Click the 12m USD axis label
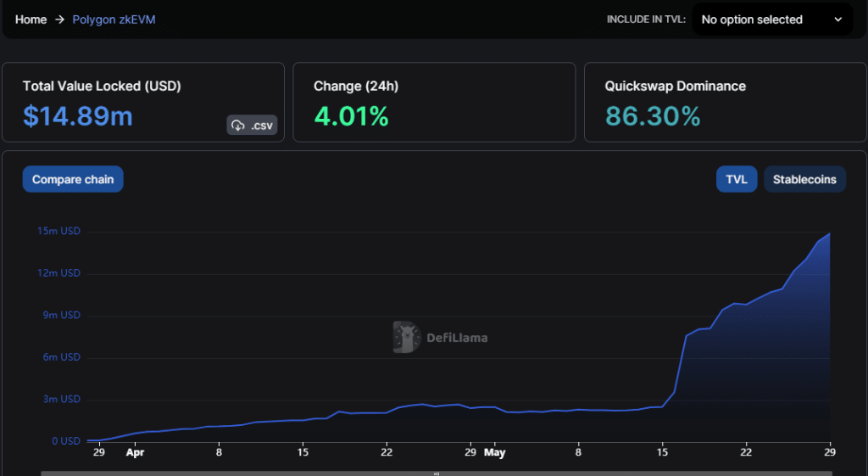Viewport: 868px width, 476px height. 58,272
